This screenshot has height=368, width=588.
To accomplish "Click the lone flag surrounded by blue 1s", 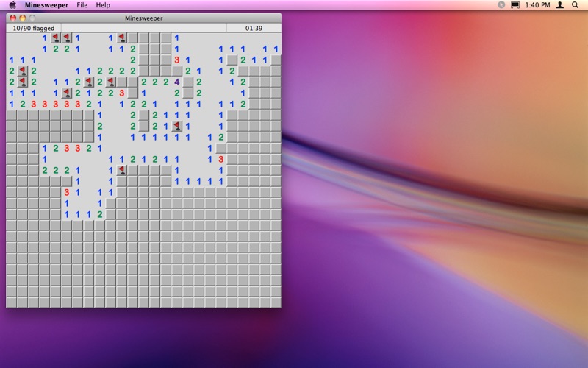I will [176, 126].
